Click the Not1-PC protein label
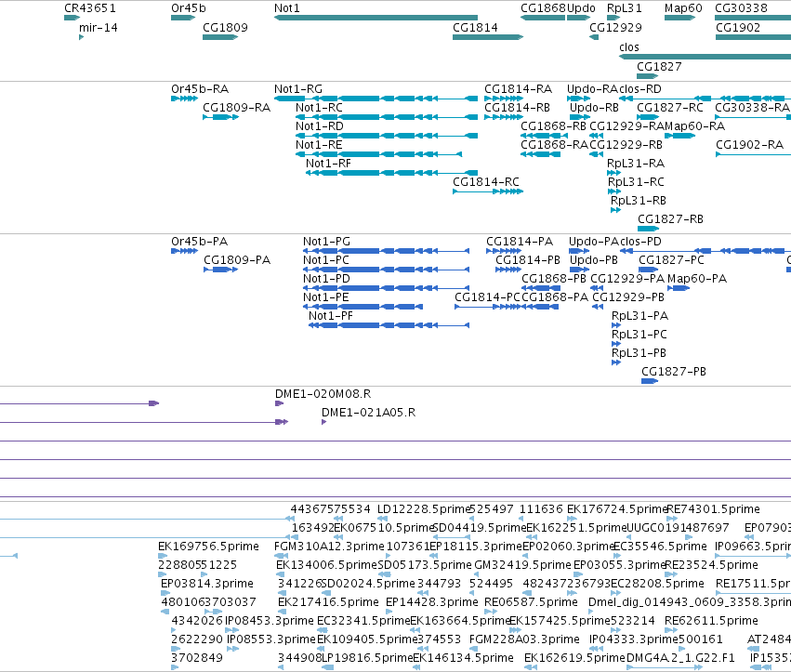Screen dimensions: 791x672 (326, 260)
